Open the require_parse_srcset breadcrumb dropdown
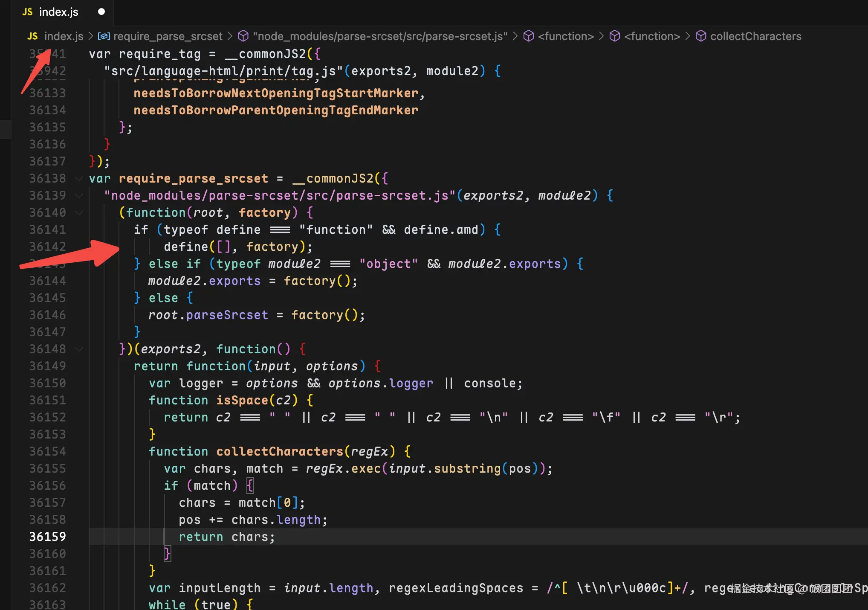 168,36
